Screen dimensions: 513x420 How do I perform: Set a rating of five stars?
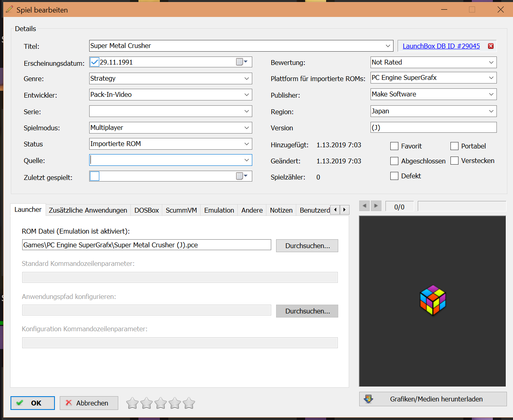point(189,403)
